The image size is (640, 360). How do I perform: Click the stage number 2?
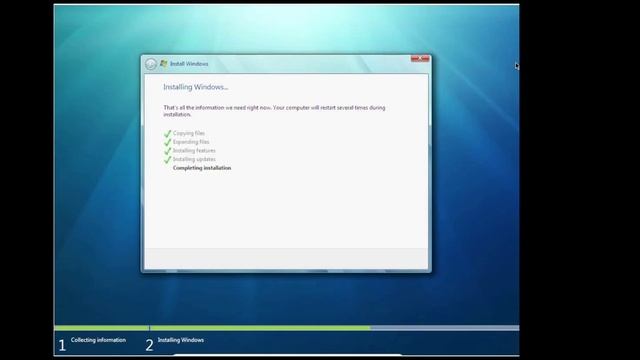[x=149, y=345]
